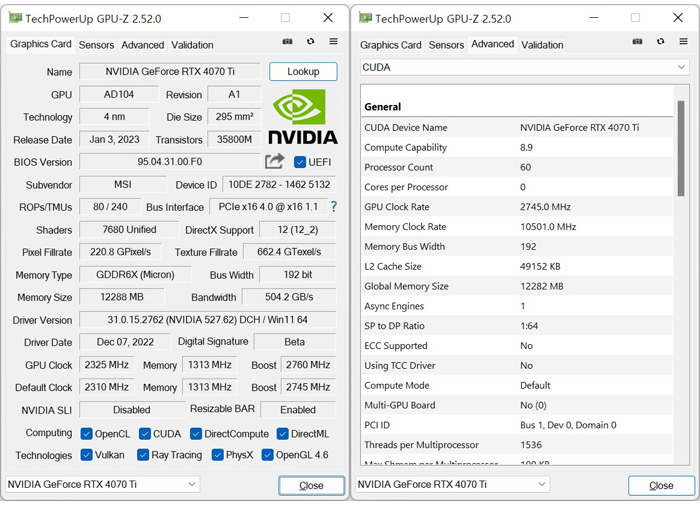This screenshot has height=505, width=700.
Task: Click refresh icon in right GPU-Z window
Action: tap(661, 42)
